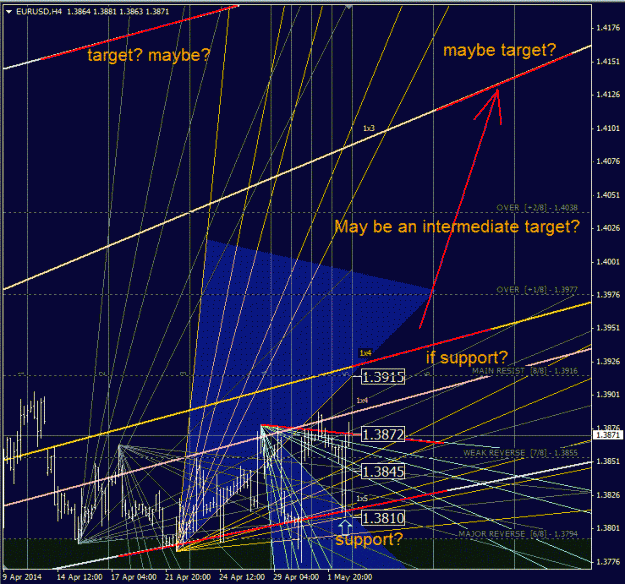Click 1.4101 on the price scale

point(608,128)
